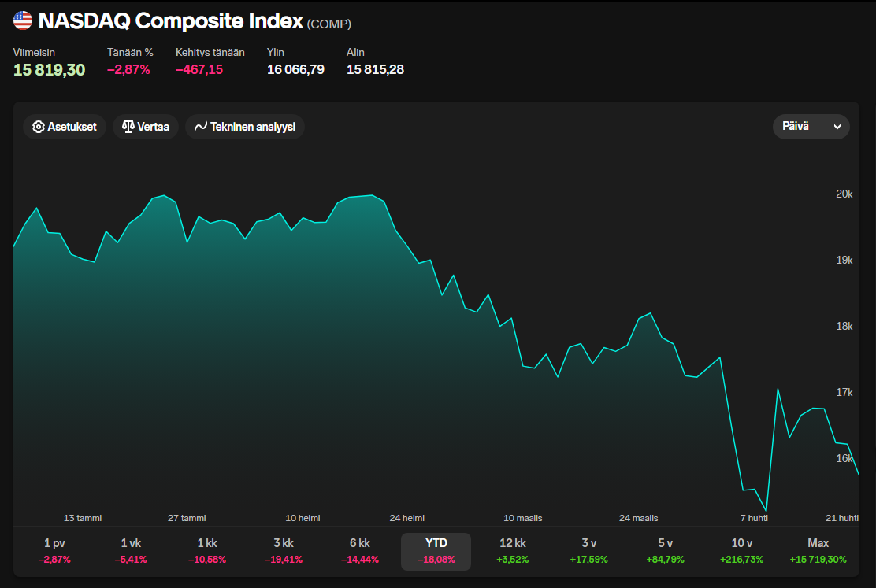
Task: Click the 7 huhti date label
Action: (754, 518)
